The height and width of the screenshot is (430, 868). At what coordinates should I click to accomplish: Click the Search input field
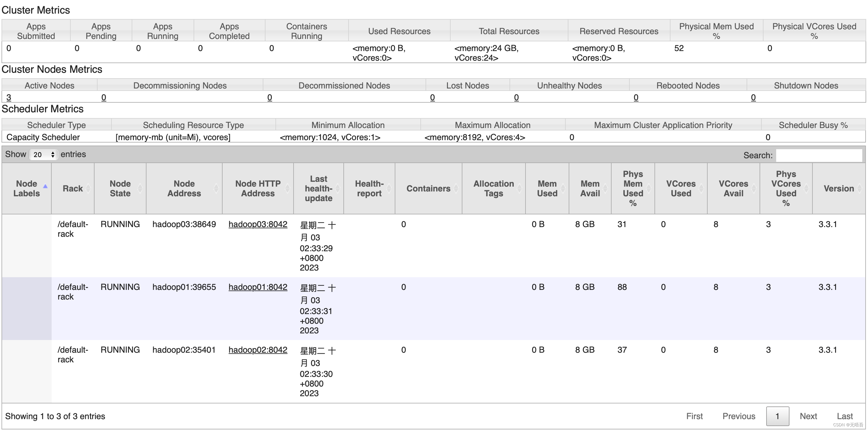coord(819,155)
